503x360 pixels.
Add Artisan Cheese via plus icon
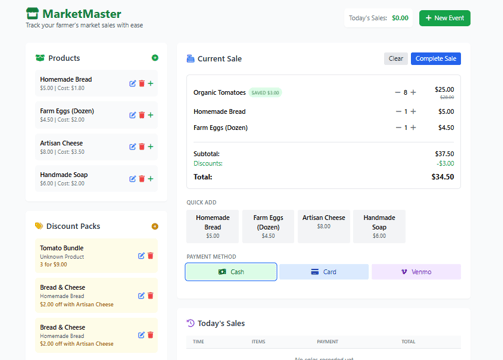(x=151, y=147)
